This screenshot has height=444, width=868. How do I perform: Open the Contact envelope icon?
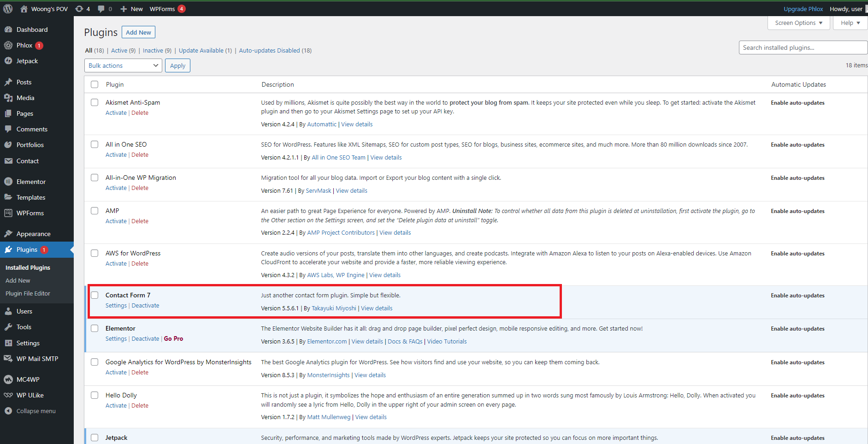pyautogui.click(x=8, y=161)
